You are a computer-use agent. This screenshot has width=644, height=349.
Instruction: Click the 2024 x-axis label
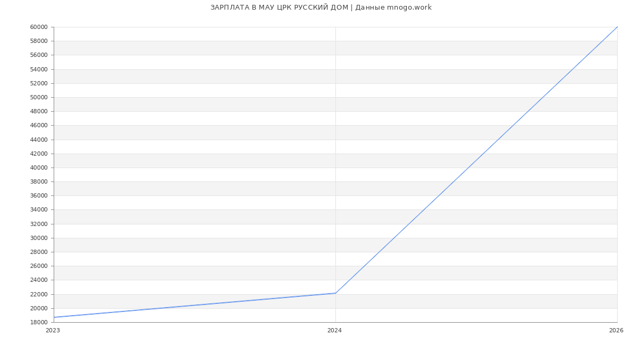(x=334, y=331)
